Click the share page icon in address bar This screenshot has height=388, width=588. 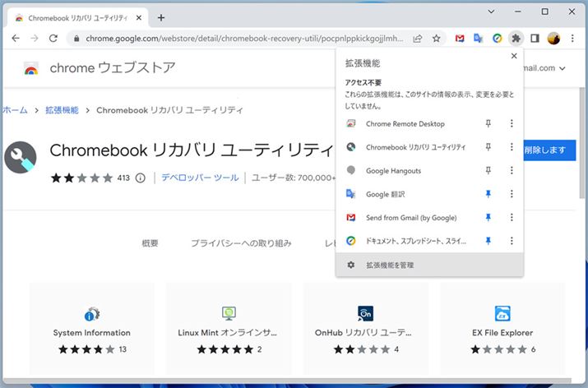point(418,38)
